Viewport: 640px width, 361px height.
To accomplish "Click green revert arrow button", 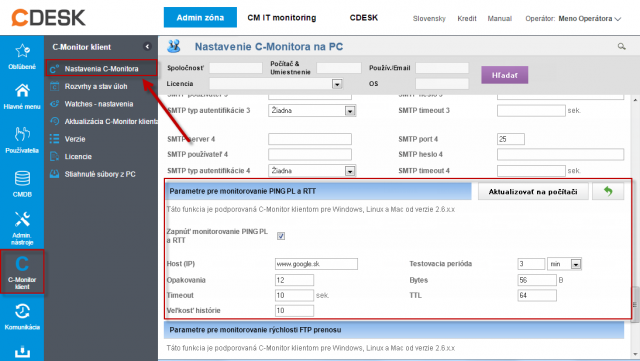I will pyautogui.click(x=608, y=191).
